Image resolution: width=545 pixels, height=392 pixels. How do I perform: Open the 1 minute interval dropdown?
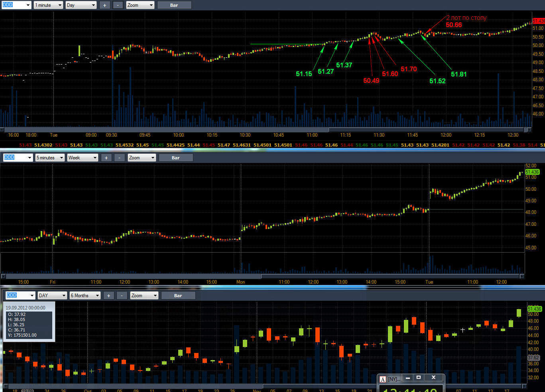click(x=48, y=5)
